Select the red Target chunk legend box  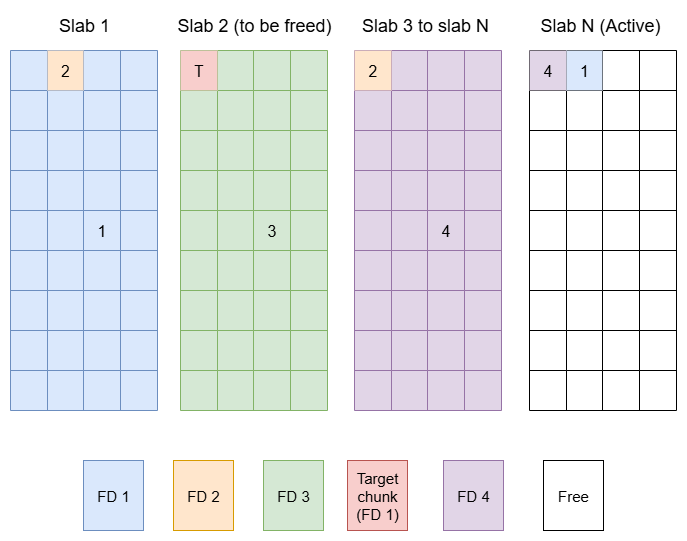pos(377,495)
